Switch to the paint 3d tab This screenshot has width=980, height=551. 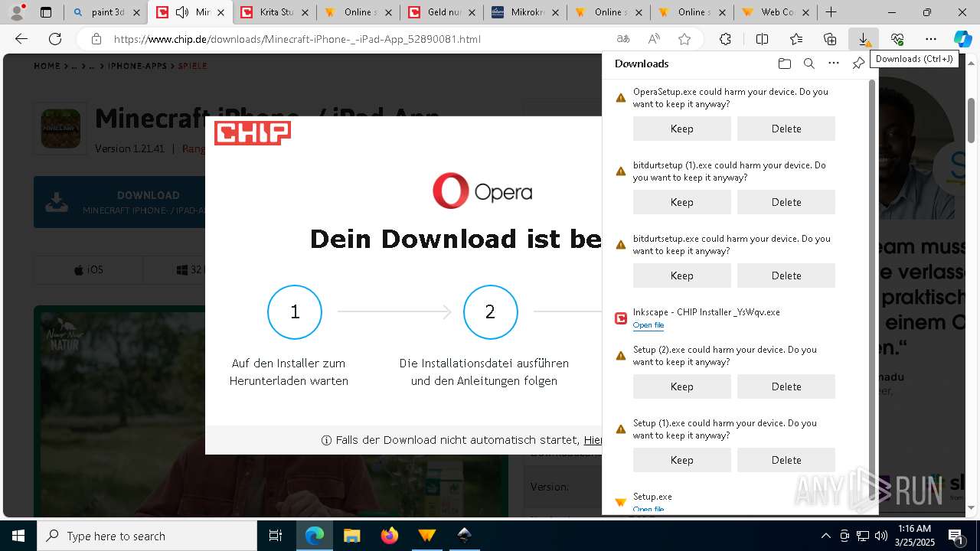(106, 12)
